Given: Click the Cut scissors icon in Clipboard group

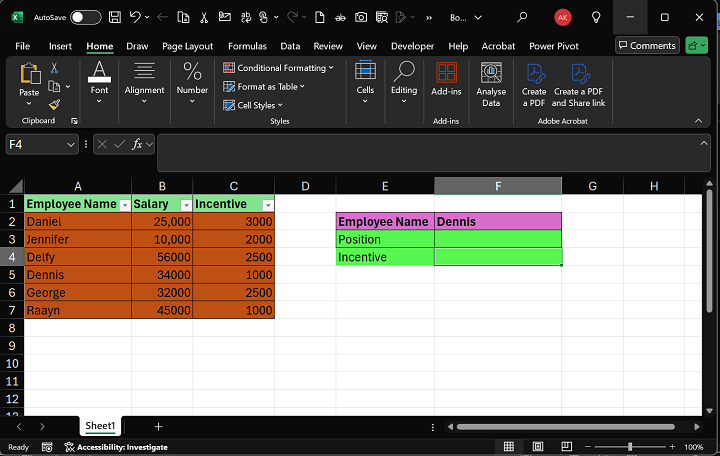Looking at the screenshot, I should tap(54, 68).
